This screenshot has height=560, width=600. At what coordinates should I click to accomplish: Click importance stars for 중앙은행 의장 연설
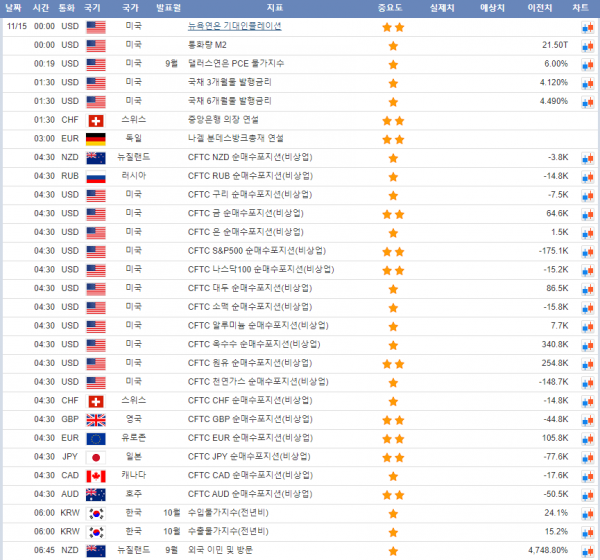click(x=392, y=120)
